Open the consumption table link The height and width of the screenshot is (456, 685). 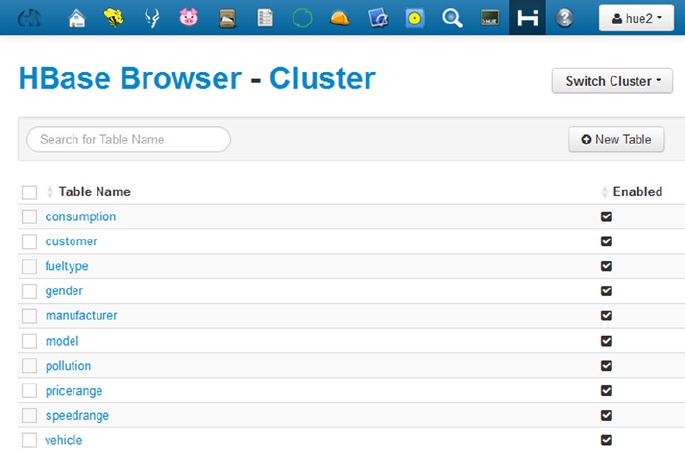pos(81,217)
